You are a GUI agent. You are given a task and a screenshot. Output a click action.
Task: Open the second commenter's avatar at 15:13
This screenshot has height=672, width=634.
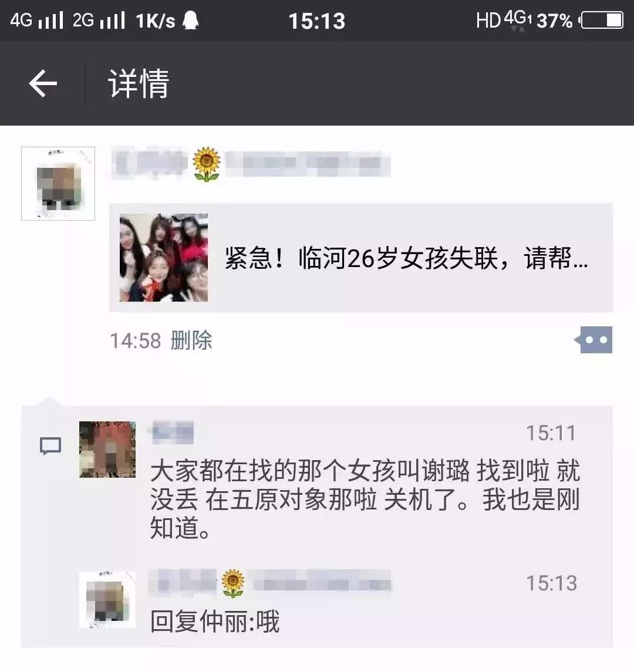pos(107,600)
